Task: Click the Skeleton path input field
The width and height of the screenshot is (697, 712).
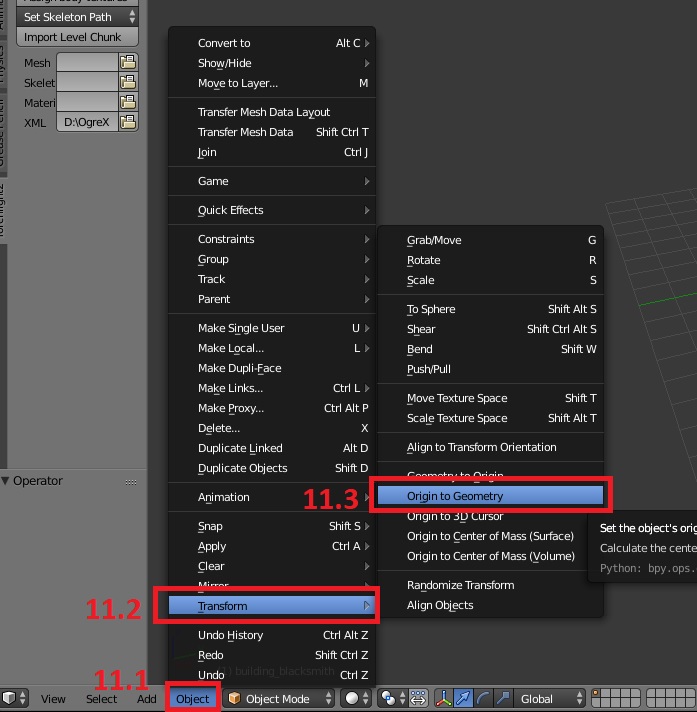Action: (x=87, y=82)
